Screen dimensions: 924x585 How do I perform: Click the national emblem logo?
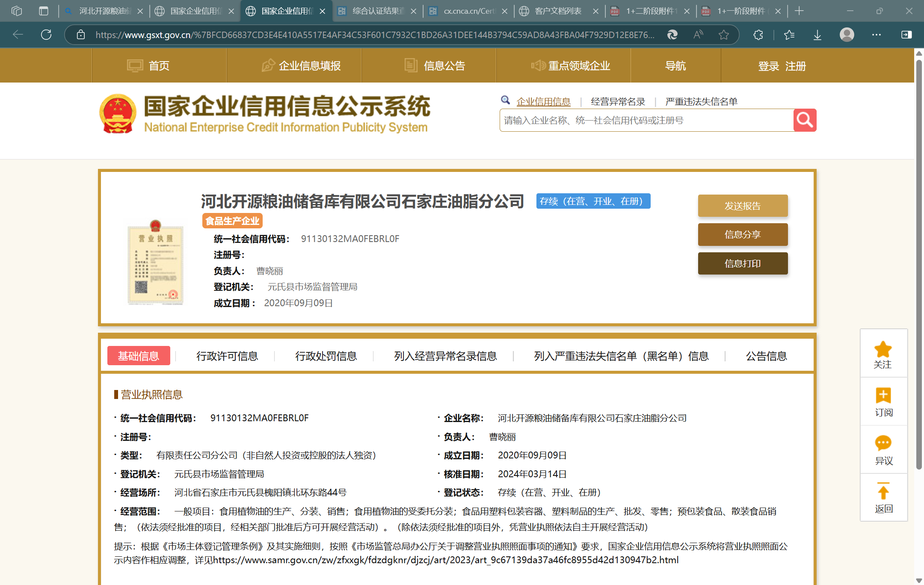(118, 114)
